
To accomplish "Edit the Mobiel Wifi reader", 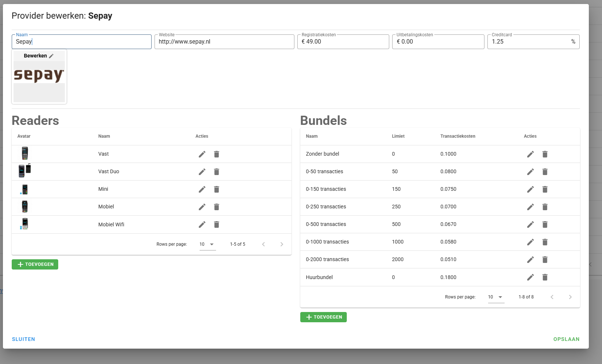I will click(x=202, y=224).
